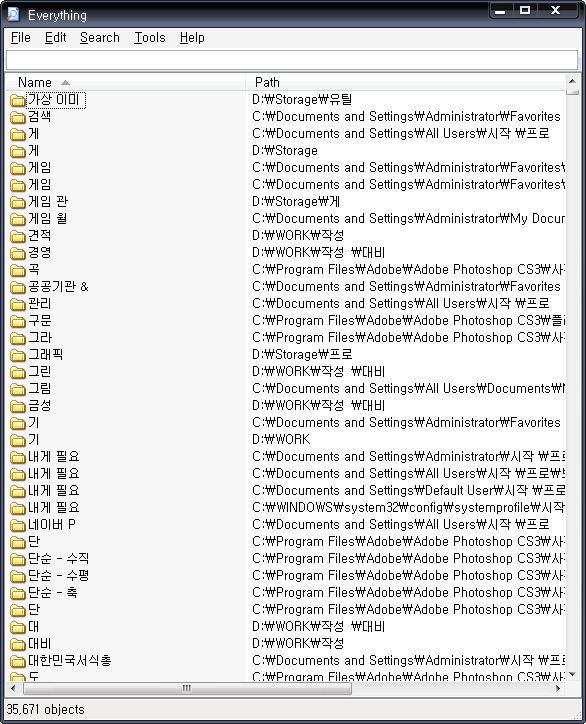This screenshot has height=724, width=586.
Task: Select the 대한민국서식총 folder name
Action: coord(70,660)
